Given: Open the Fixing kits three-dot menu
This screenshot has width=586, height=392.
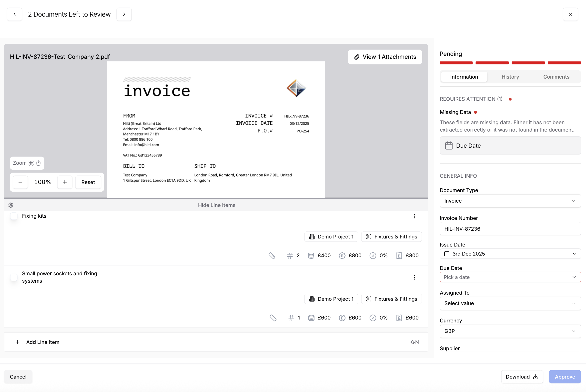Looking at the screenshot, I should [414, 216].
